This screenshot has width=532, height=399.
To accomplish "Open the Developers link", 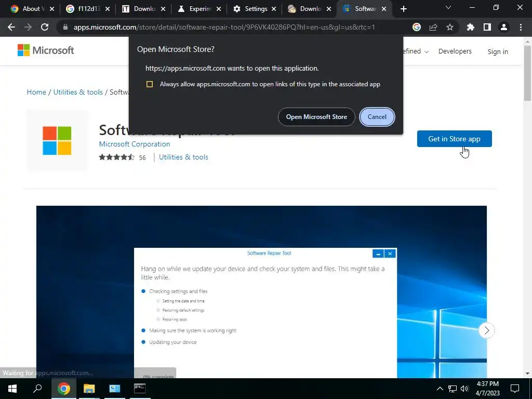I will point(455,51).
